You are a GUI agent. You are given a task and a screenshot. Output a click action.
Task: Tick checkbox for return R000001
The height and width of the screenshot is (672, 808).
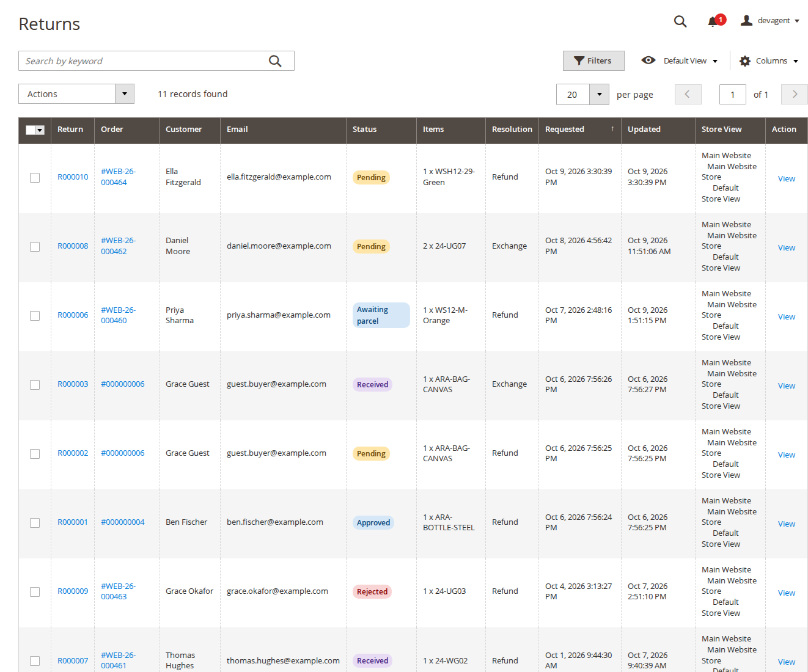click(x=35, y=523)
